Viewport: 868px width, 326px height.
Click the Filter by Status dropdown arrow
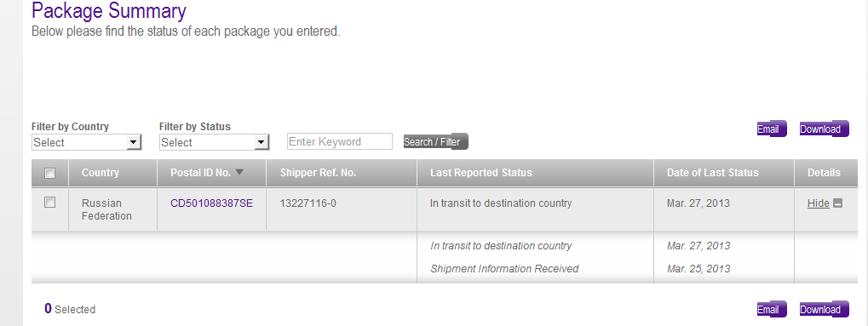point(261,142)
